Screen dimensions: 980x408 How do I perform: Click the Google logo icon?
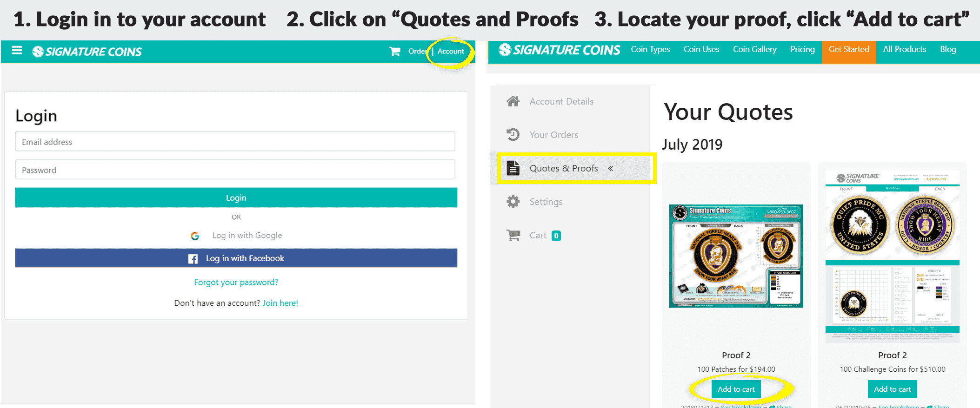(195, 236)
